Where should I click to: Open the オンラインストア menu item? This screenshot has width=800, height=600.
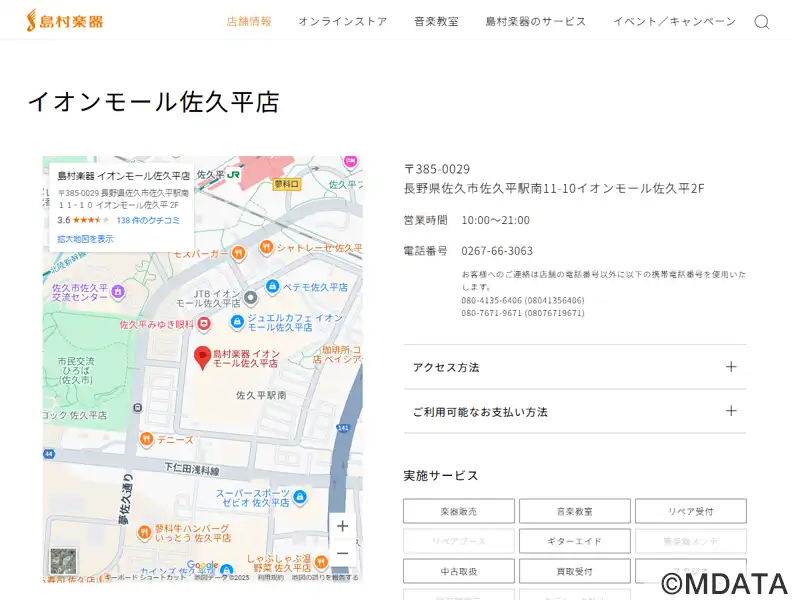point(343,21)
